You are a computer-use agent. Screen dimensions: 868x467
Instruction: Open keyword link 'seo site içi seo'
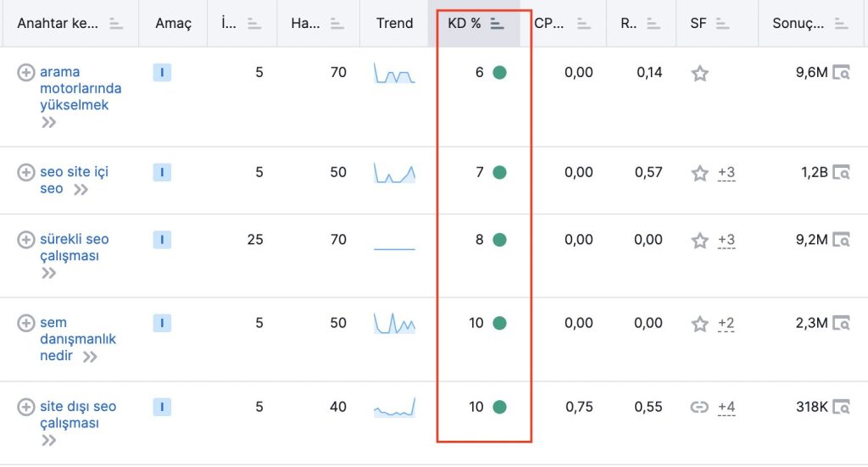click(x=75, y=181)
